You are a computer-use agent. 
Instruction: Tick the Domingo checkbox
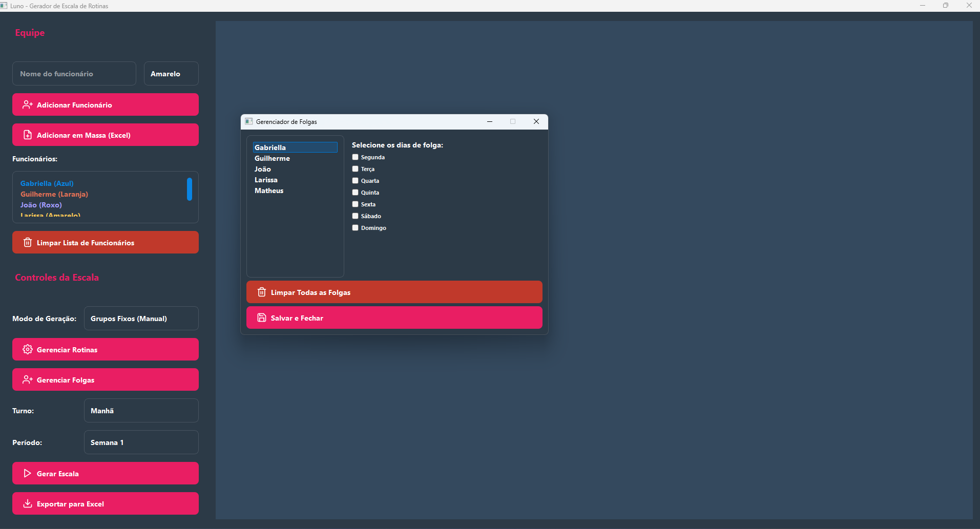point(355,228)
